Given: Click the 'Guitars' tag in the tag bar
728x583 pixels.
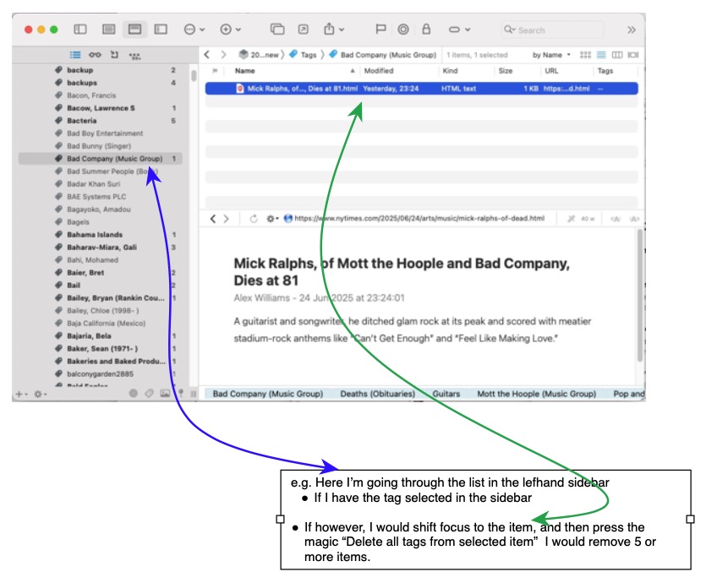Looking at the screenshot, I should point(446,394).
